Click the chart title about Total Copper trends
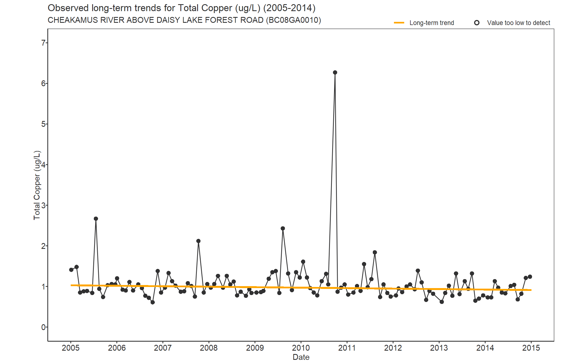This screenshot has width=588, height=364. [x=182, y=8]
